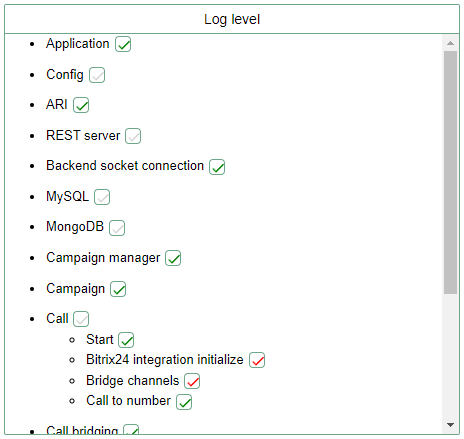Click the REST server label
This screenshot has height=439, width=464.
pos(83,135)
